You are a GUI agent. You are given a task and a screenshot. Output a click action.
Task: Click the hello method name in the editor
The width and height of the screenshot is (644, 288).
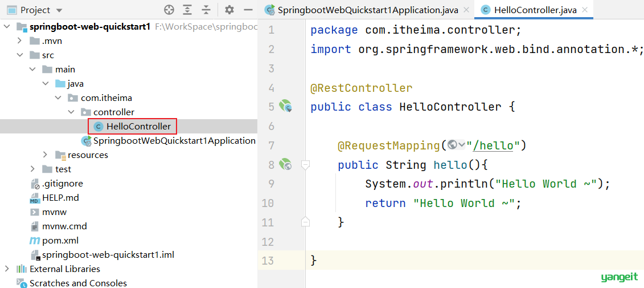tap(450, 165)
